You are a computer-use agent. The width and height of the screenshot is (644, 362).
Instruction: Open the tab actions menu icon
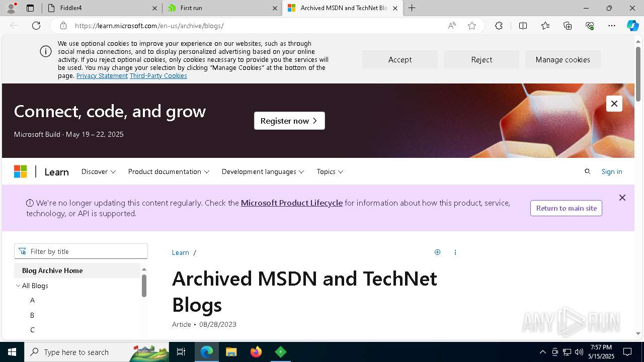pyautogui.click(x=30, y=8)
